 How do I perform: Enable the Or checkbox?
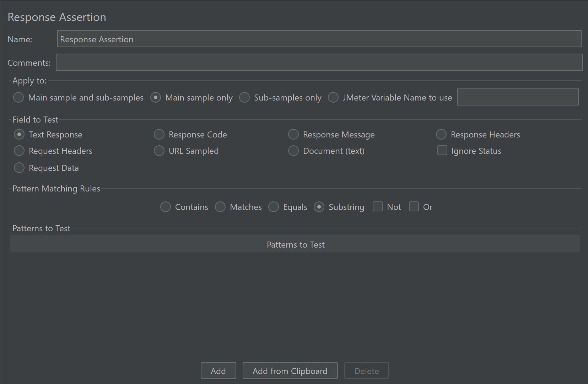tap(414, 207)
